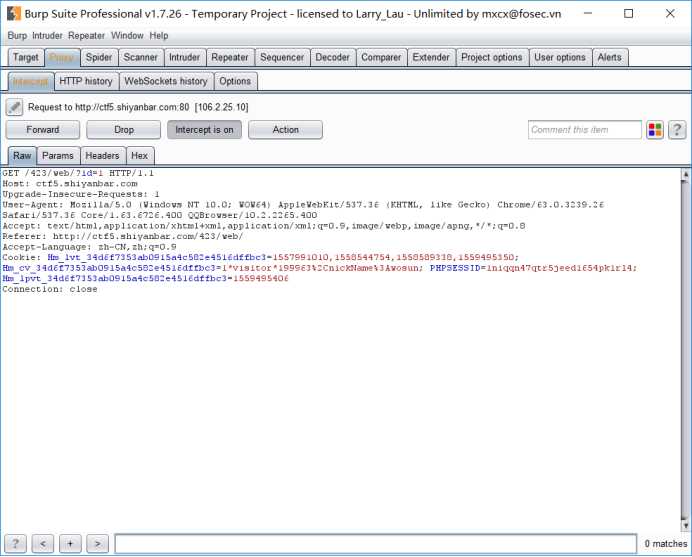
Task: Click the Request to http://ctf5.shiyanbar.com:80 label
Action: 138,107
